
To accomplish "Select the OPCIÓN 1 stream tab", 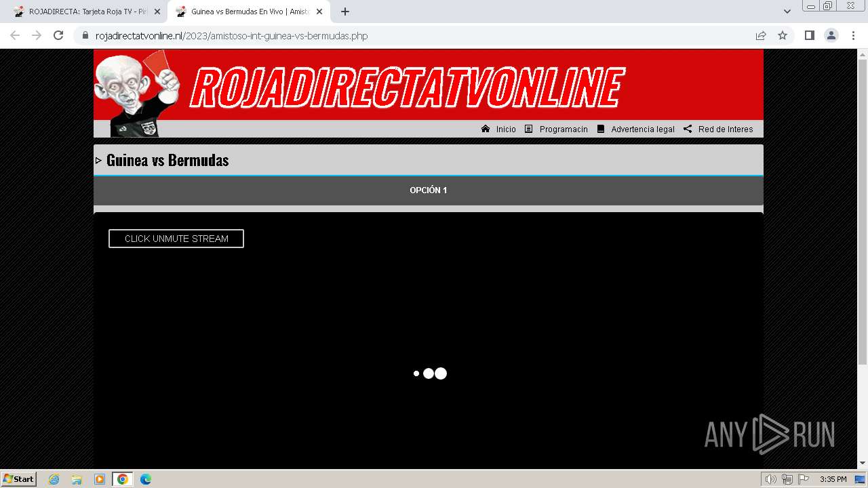I will tap(429, 190).
